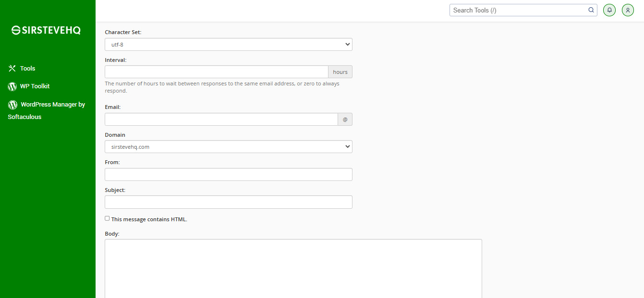644x298 pixels.
Task: Open the Domain dropdown showing sirstevehq.com
Action: coord(229,147)
